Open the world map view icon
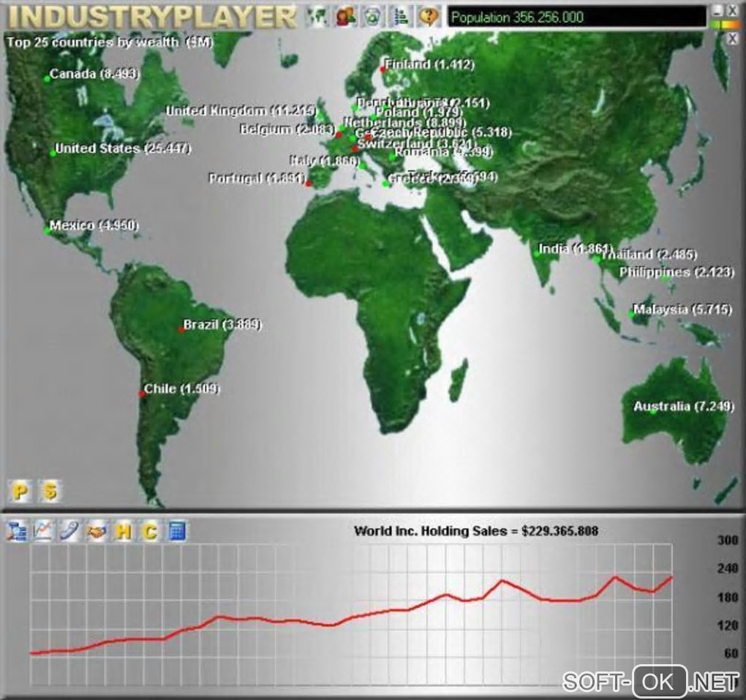The height and width of the screenshot is (700, 746). tap(317, 17)
